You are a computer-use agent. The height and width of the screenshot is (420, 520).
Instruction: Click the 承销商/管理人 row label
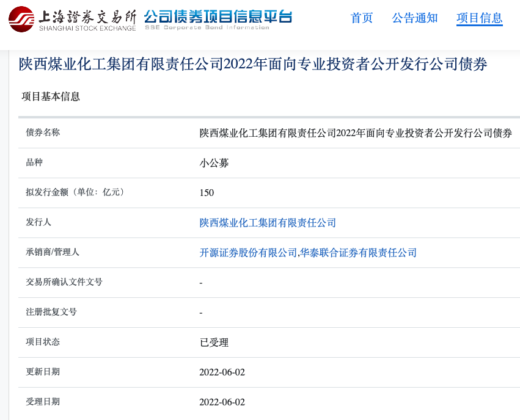coord(53,252)
